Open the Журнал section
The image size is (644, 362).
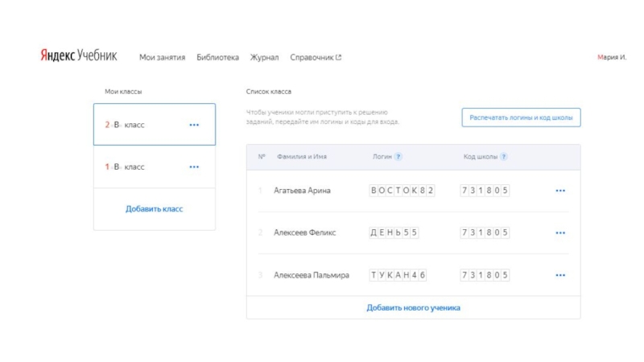click(x=264, y=58)
